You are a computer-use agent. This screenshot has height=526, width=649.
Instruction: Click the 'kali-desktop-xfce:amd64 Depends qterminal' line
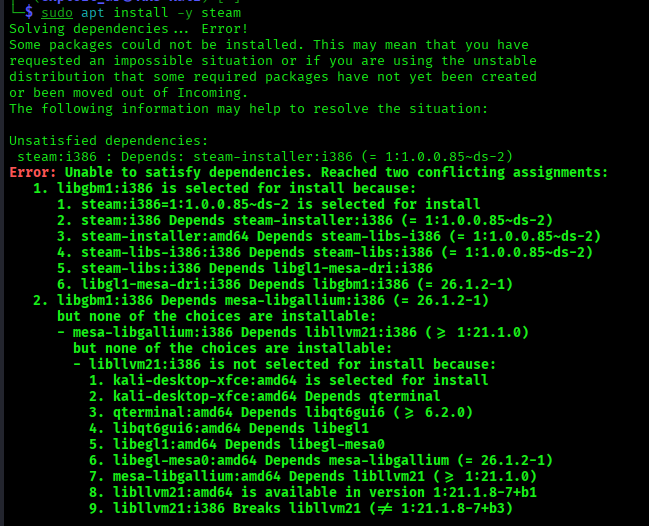(x=264, y=396)
